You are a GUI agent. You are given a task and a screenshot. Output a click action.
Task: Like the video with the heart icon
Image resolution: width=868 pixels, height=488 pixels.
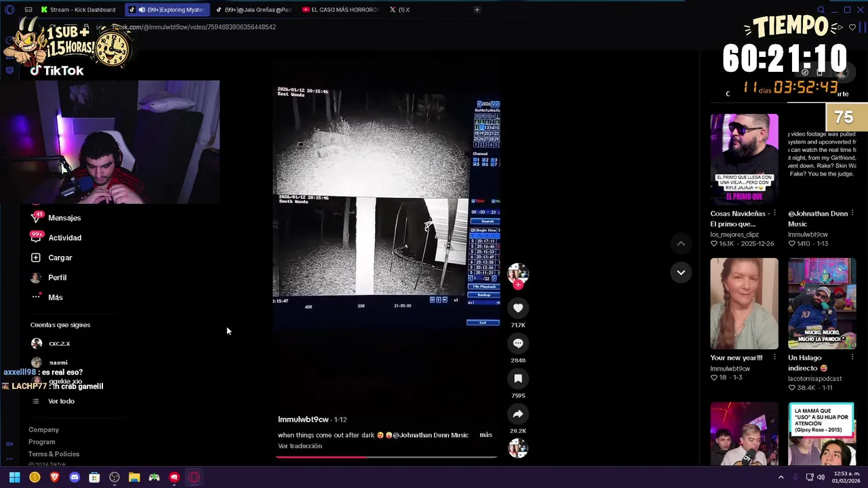518,308
